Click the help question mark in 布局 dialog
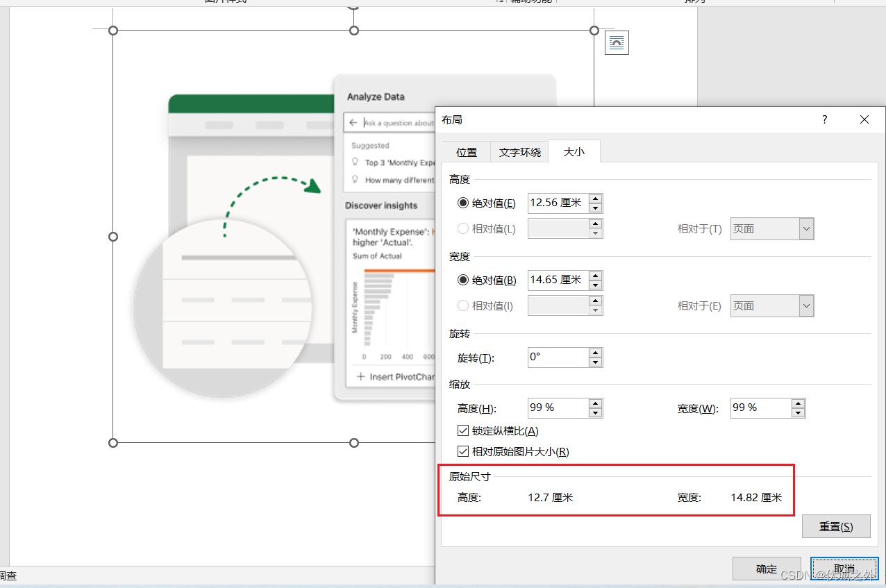Image resolution: width=886 pixels, height=588 pixels. (824, 119)
